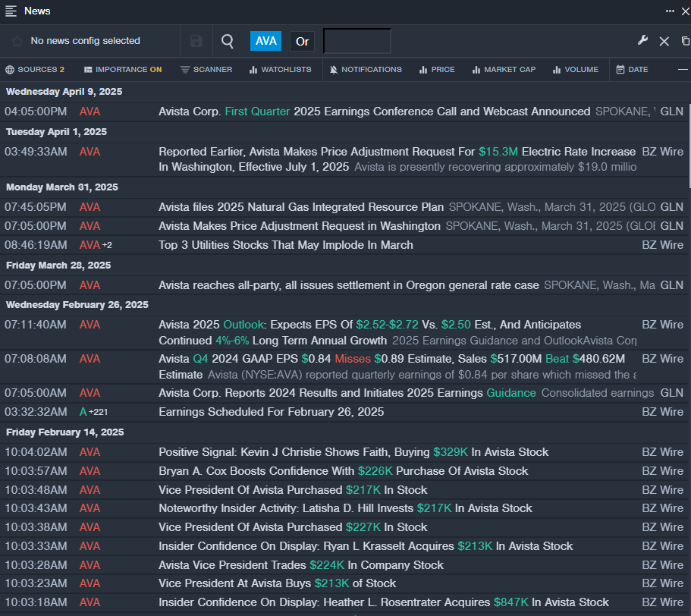Image resolution: width=691 pixels, height=616 pixels.
Task: Click the search magnifier icon
Action: (228, 41)
